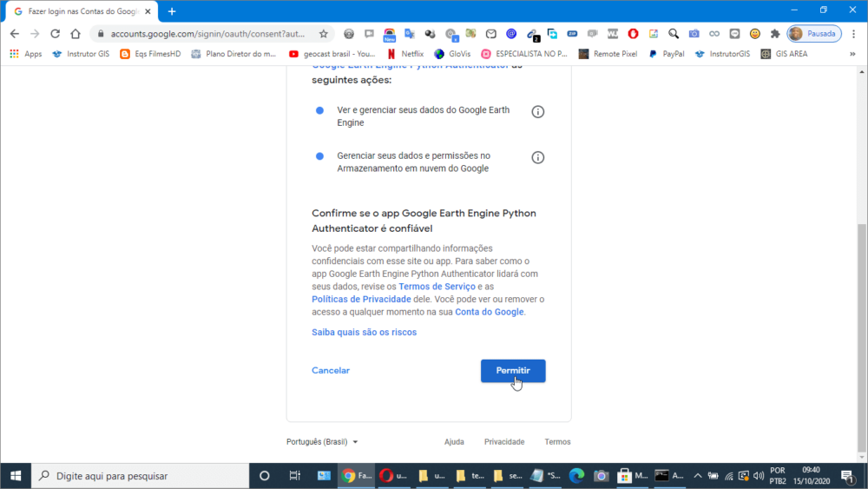The height and width of the screenshot is (489, 868).
Task: Click Saiba quais são os riscos
Action: coord(365,333)
